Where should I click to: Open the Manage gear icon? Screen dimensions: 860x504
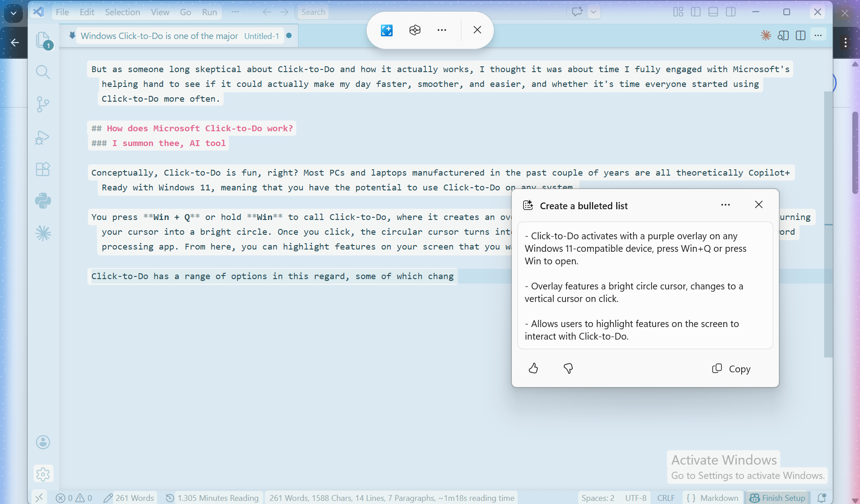(x=43, y=474)
